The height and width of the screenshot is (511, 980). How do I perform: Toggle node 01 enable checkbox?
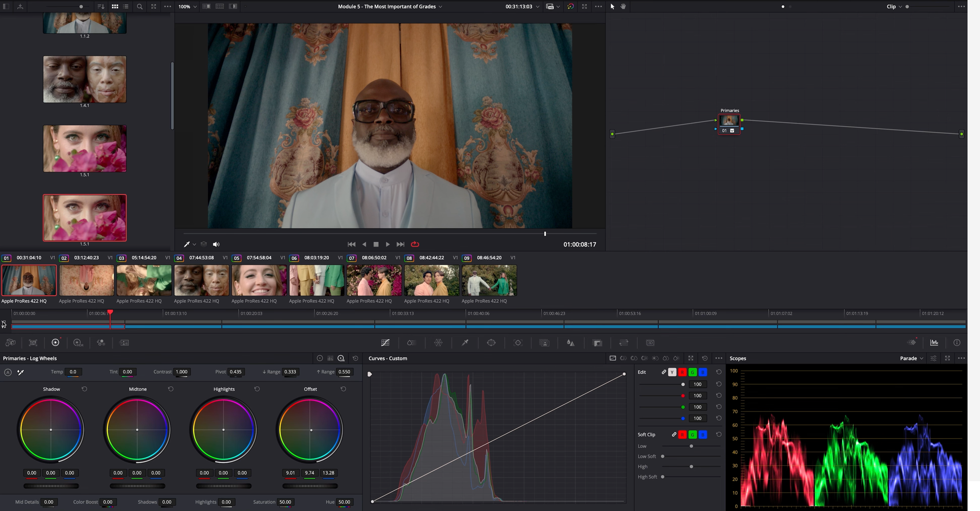[732, 130]
